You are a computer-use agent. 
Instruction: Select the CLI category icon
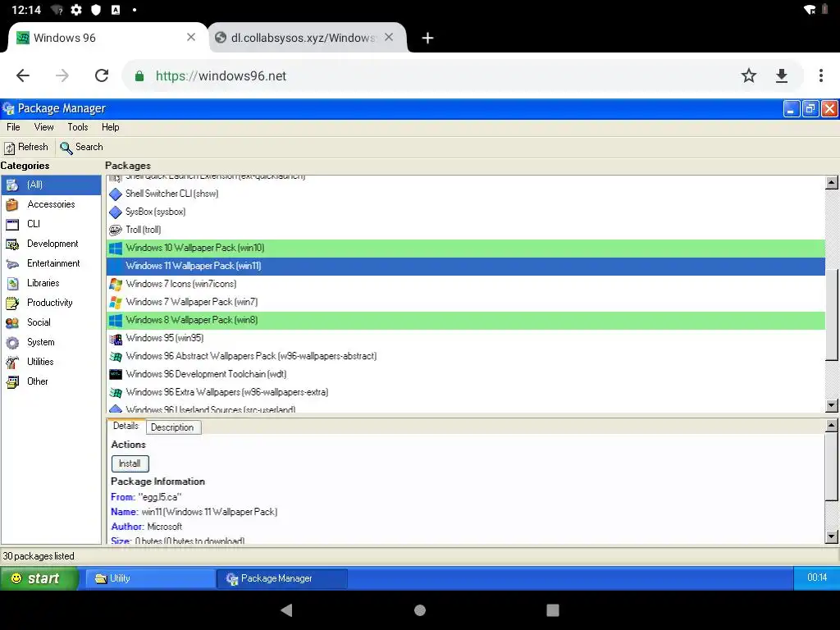(12, 225)
